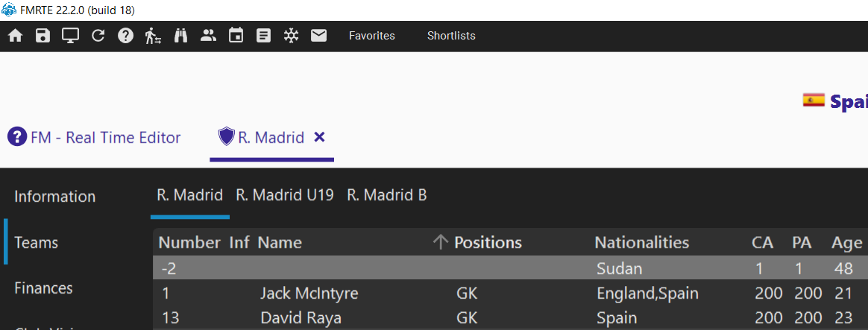Click the Refresh reload icon
Screen dimensions: 868x330
(x=98, y=36)
